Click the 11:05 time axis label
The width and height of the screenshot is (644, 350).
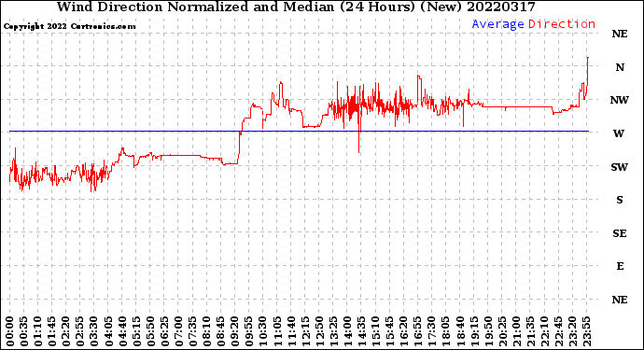click(277, 331)
